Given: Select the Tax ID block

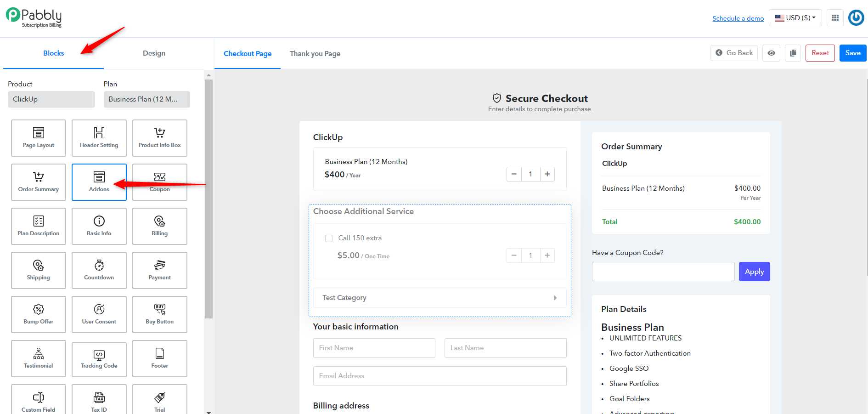Looking at the screenshot, I should (99, 400).
